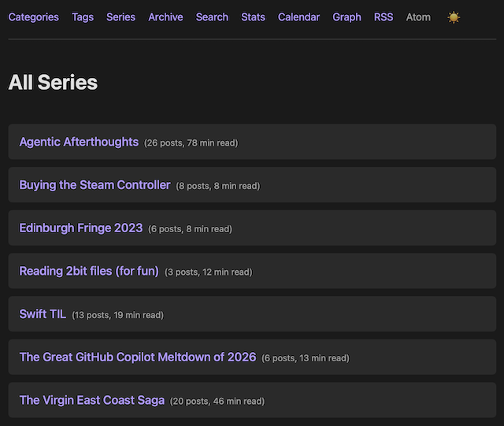Open the Swift TIL series
Image resolution: width=504 pixels, height=426 pixels.
pyautogui.click(x=43, y=314)
